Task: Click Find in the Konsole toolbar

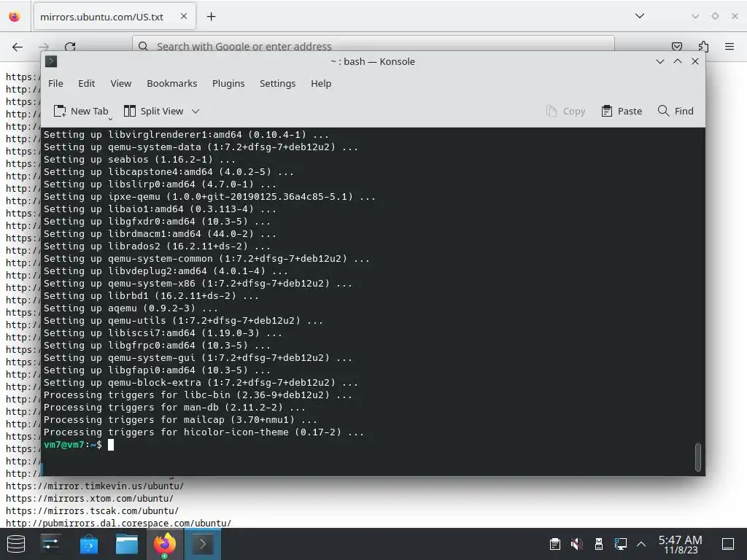Action: 676,111
